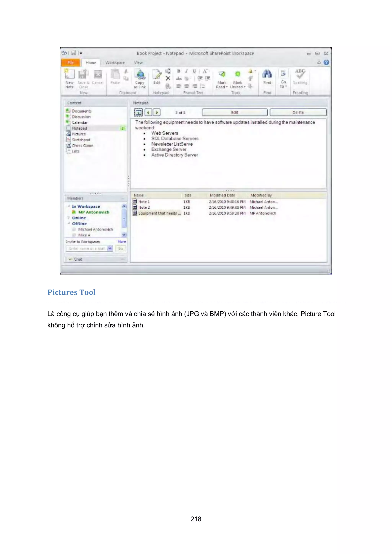The height and width of the screenshot is (554, 392).
Task: Click the Delete note button
Action: click(x=298, y=113)
